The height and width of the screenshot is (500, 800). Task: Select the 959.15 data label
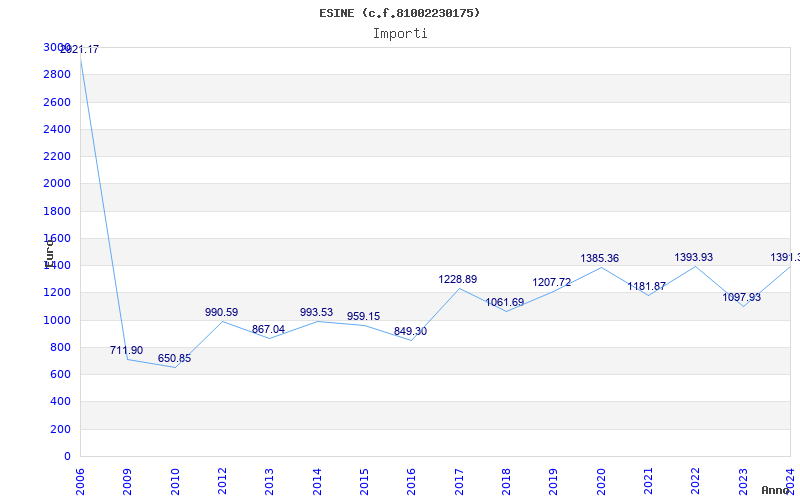coord(363,316)
